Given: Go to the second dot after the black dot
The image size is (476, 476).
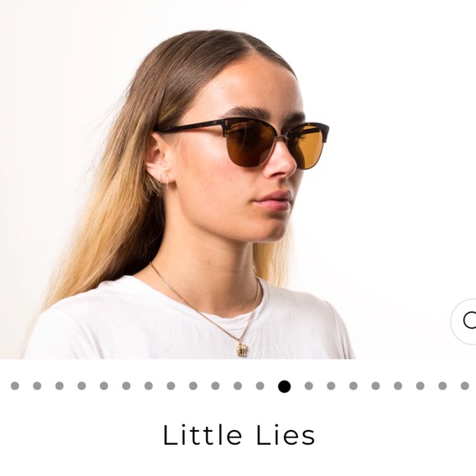Looking at the screenshot, I should pos(332,386).
